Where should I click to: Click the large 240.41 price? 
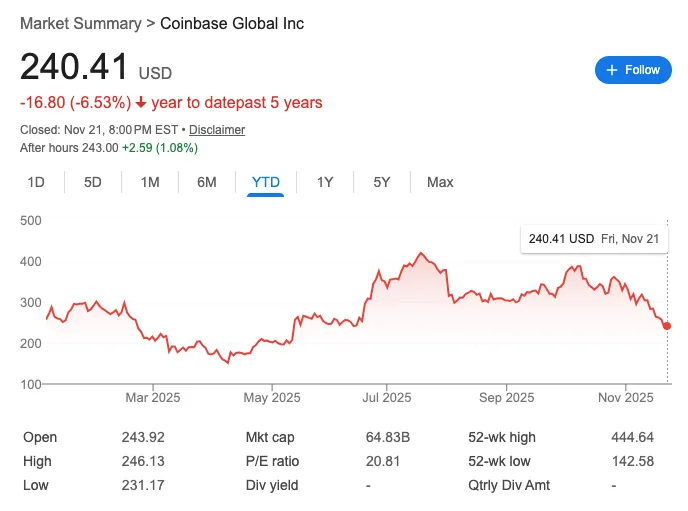coord(75,67)
